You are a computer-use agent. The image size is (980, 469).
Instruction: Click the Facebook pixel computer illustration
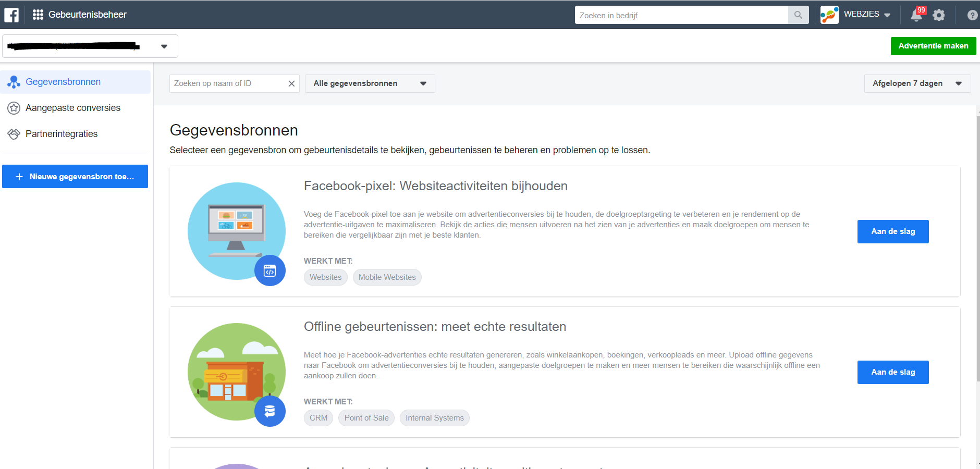[x=236, y=231]
